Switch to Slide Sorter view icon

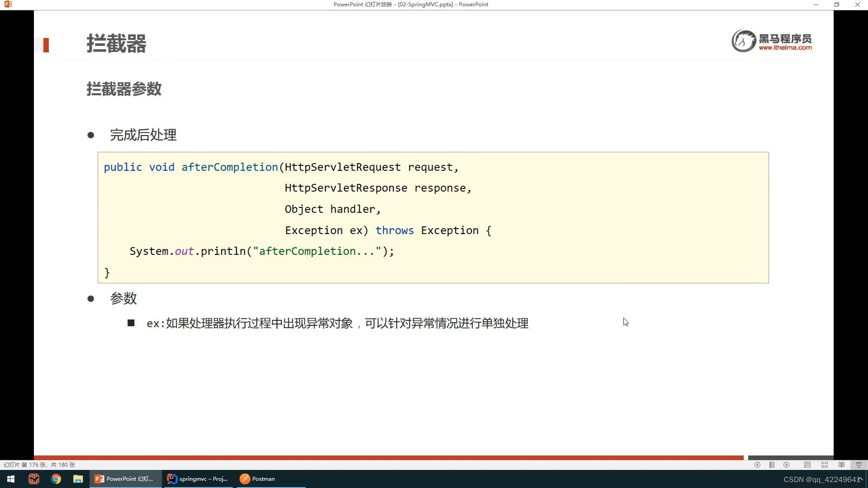[x=825, y=465]
